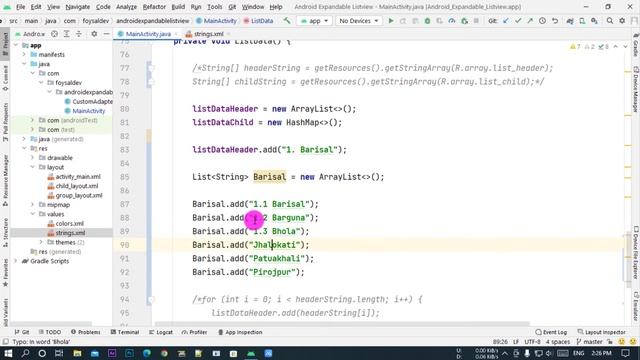Toggle the Profiler tool window
This screenshot has width=640, height=360.
[x=194, y=332]
